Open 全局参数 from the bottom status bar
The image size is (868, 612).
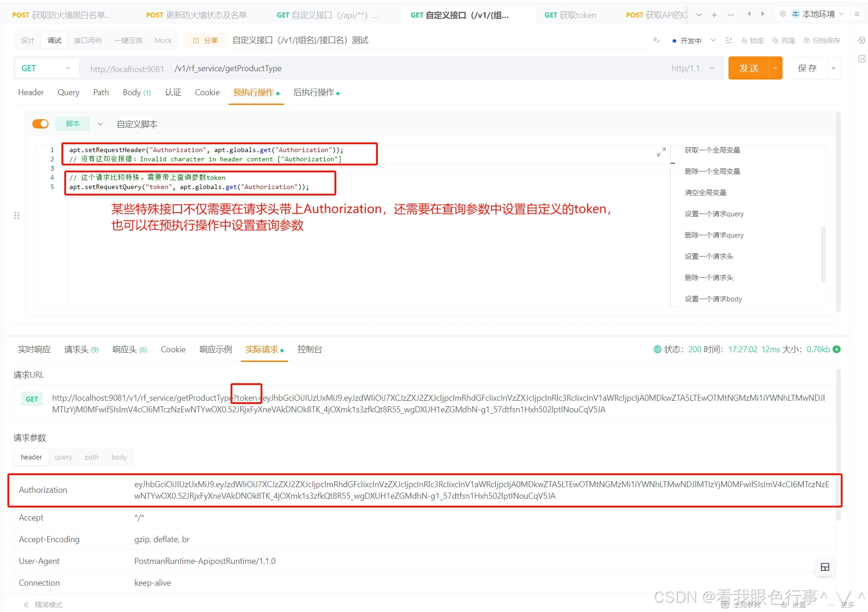pyautogui.click(x=747, y=604)
